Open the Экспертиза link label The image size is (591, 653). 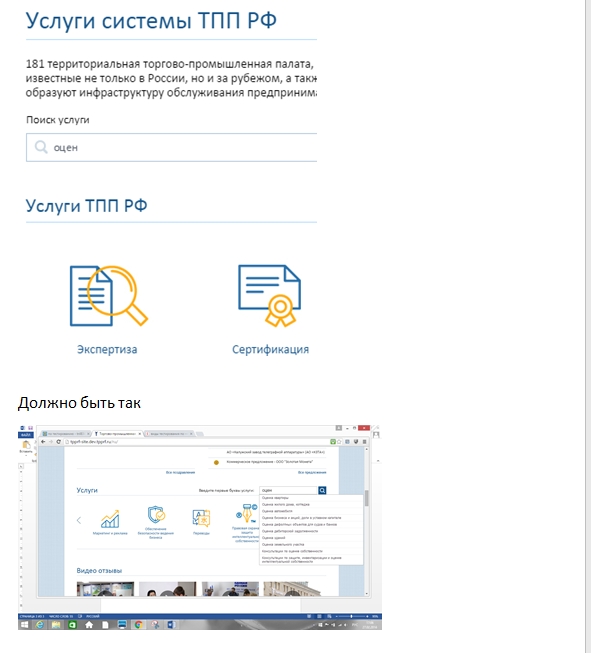click(107, 349)
